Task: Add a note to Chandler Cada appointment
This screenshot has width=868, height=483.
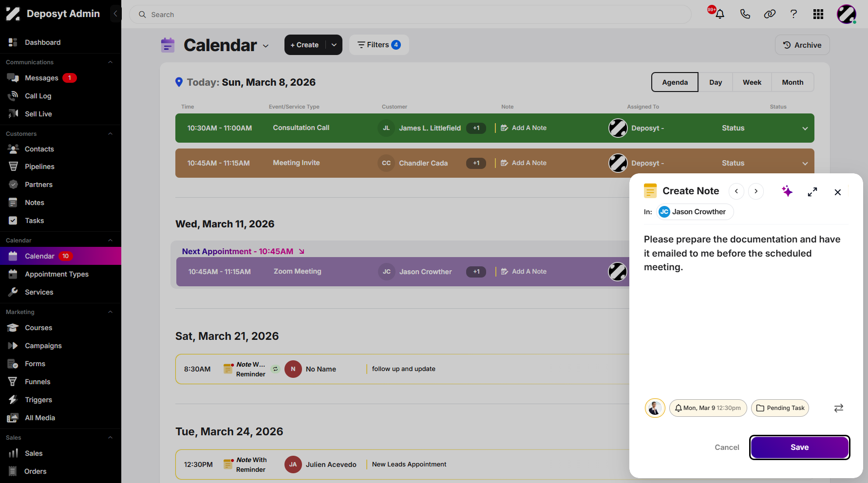Action: [x=524, y=163]
